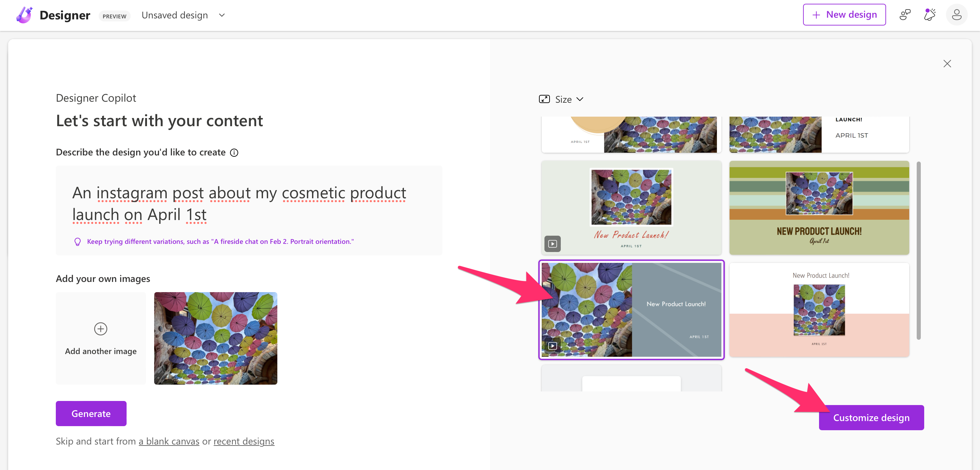This screenshot has width=980, height=470.
Task: Click the resize icon next to Size
Action: (x=544, y=99)
